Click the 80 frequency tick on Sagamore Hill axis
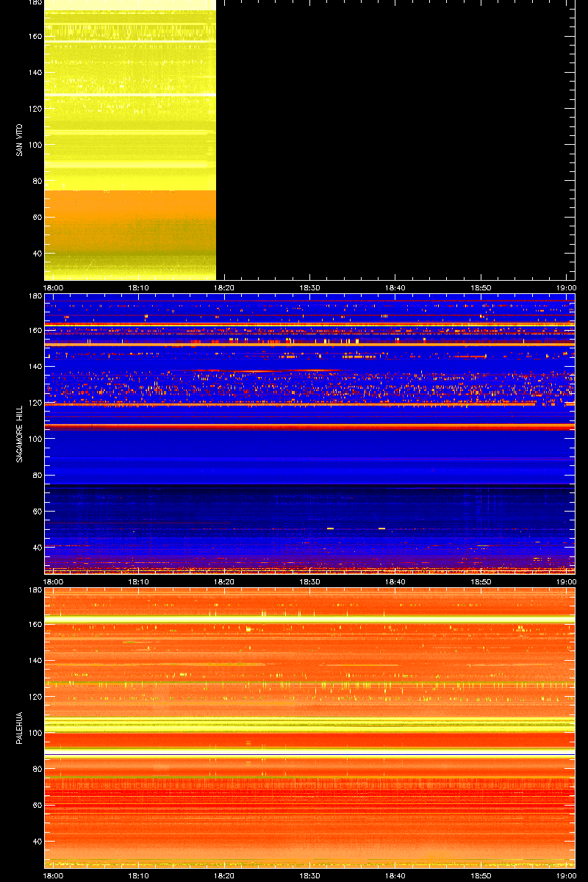This screenshot has height=882, width=588. click(x=37, y=475)
